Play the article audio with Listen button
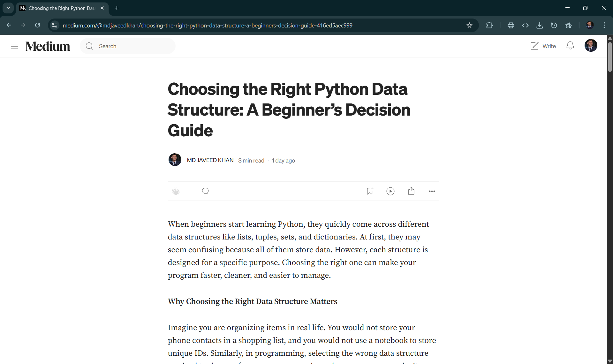 point(390,191)
